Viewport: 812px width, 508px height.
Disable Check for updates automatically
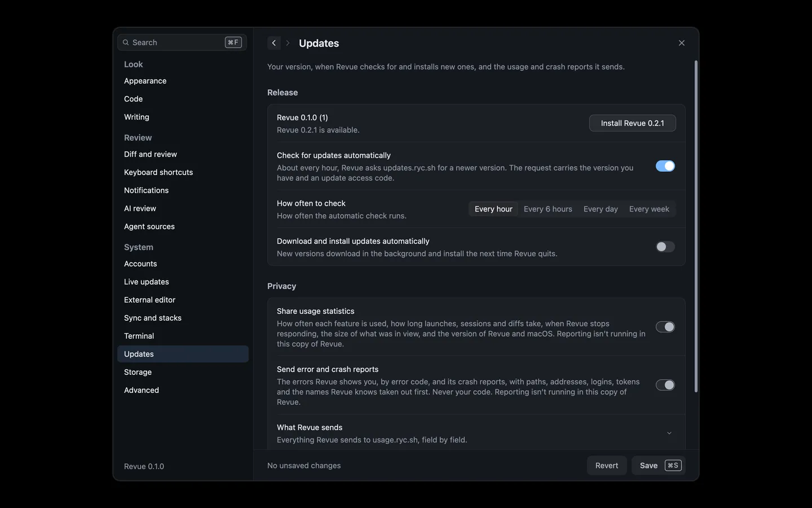[x=665, y=166]
